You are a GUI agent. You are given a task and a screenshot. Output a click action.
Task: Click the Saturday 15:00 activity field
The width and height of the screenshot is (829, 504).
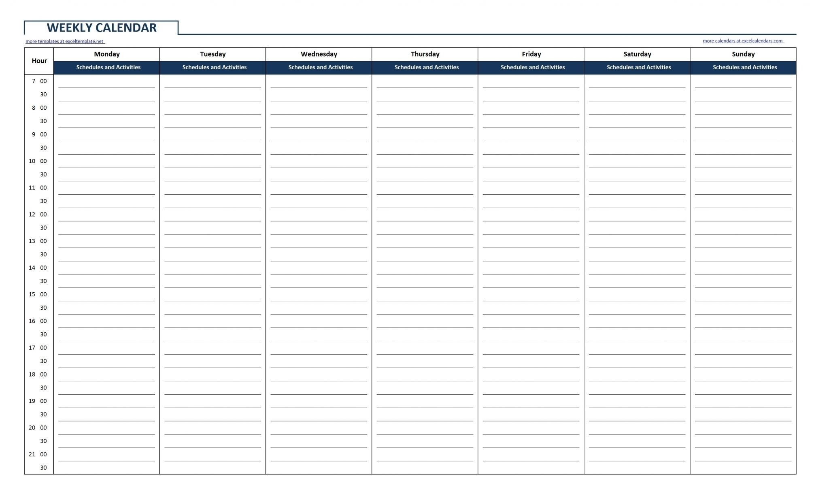[639, 294]
